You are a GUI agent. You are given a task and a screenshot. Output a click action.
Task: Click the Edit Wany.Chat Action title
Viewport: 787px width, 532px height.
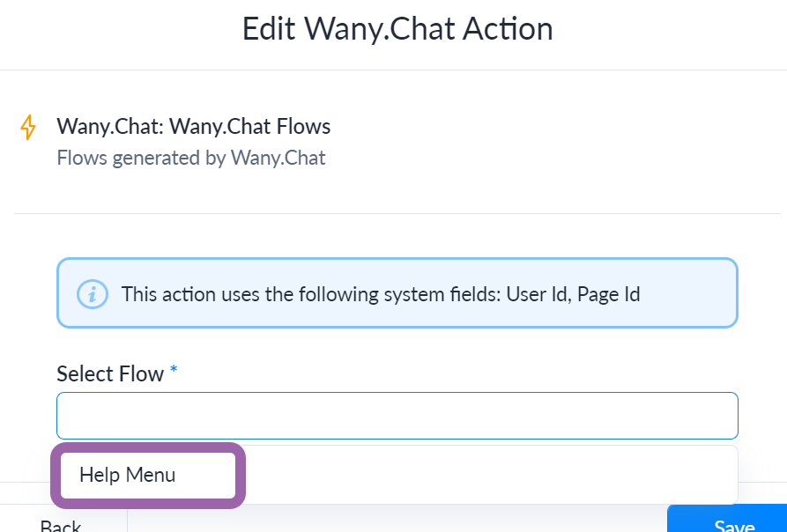tap(397, 29)
